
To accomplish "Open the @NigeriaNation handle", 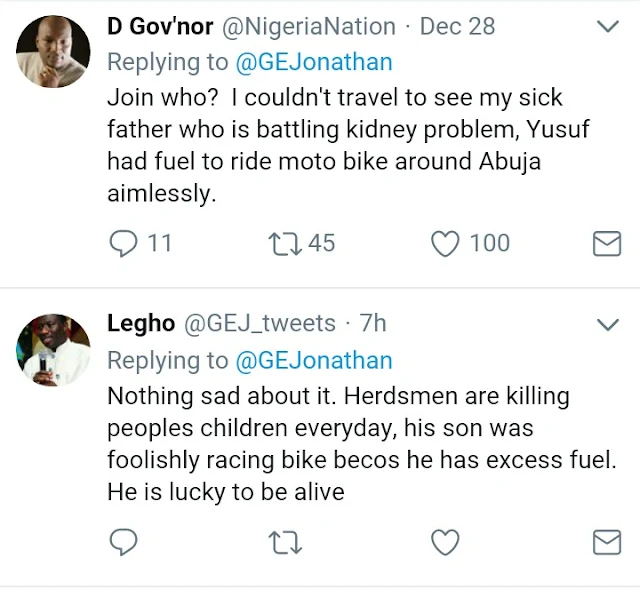I will click(302, 26).
